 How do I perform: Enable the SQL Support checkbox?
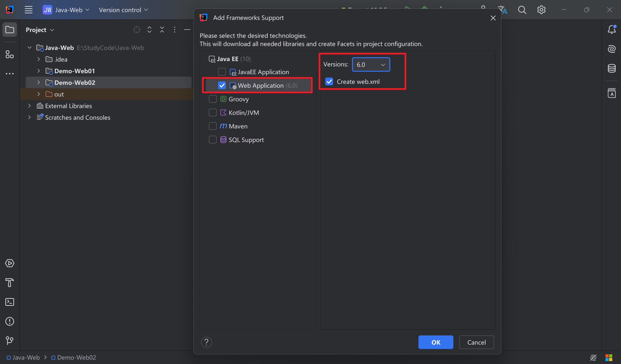(x=212, y=140)
